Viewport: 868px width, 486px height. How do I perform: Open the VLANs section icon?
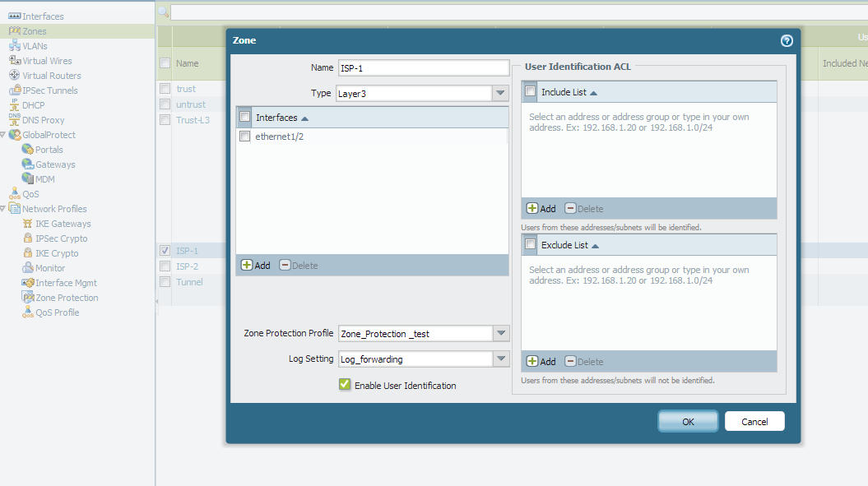tap(15, 46)
